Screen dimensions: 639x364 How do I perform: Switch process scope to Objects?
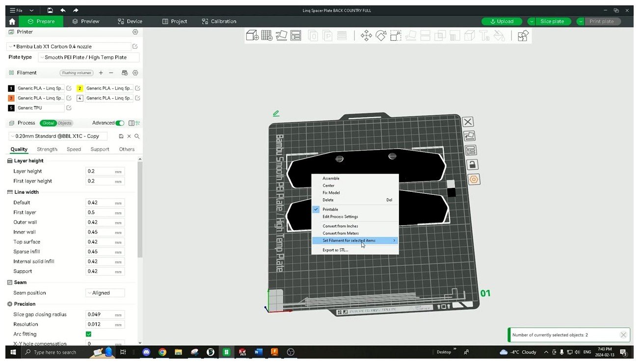pos(65,123)
